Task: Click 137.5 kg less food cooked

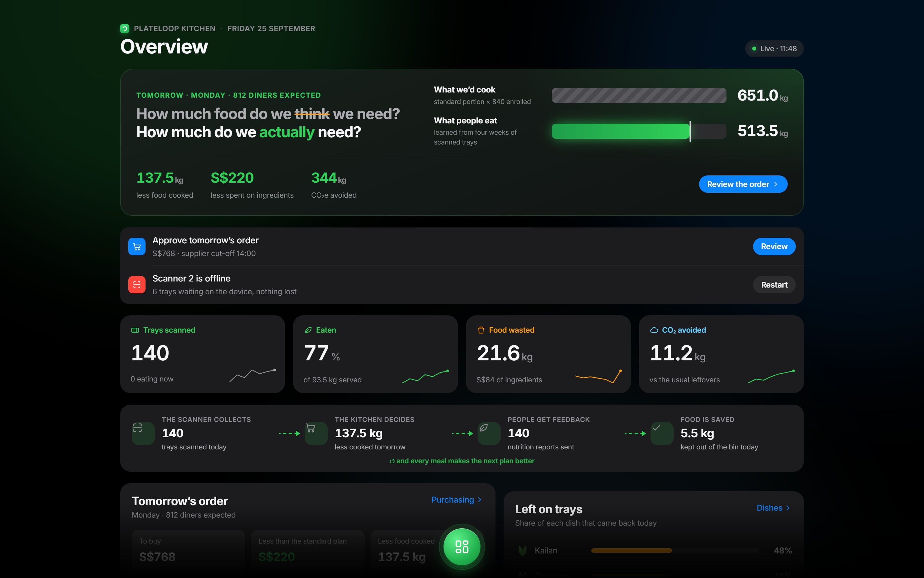Action: (x=165, y=185)
